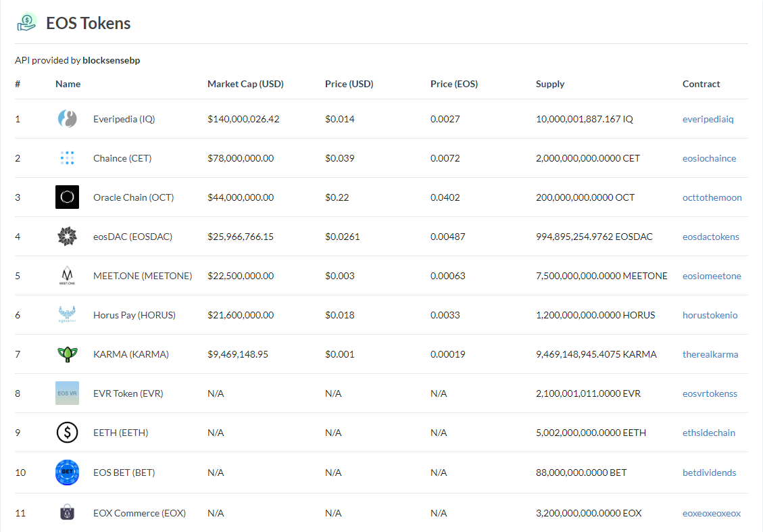This screenshot has height=532, width=763.
Task: Select the eosDAC (EOSDAC) name text
Action: [x=133, y=237]
